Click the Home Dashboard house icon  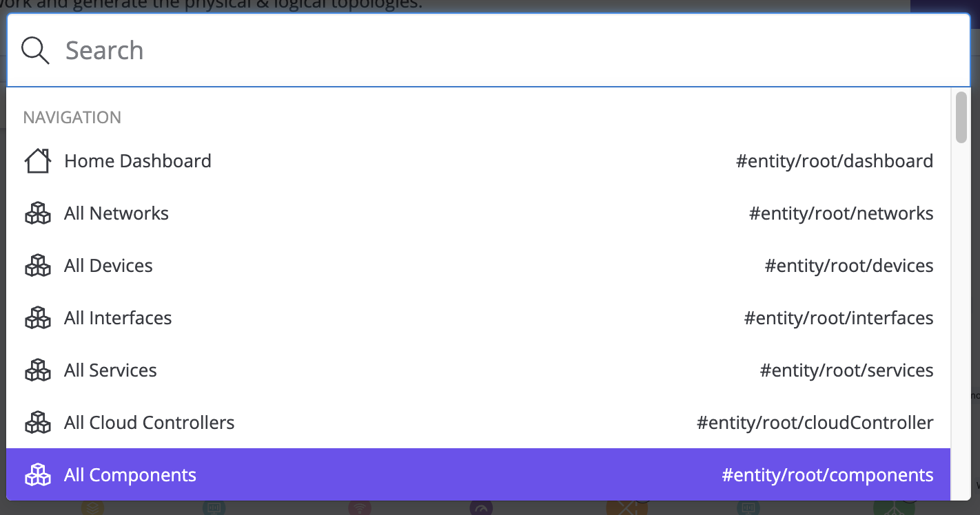tap(38, 160)
